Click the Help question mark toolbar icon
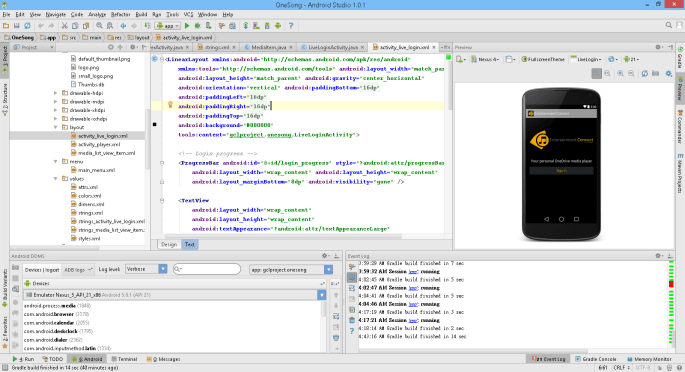Screen dimensions: 685x372 pos(291,26)
